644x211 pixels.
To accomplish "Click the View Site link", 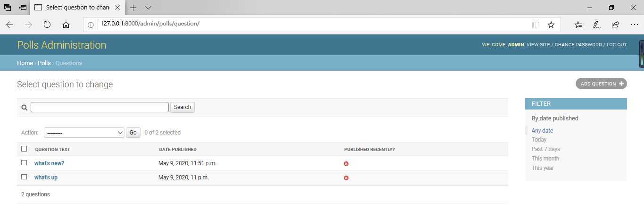I will 538,45.
